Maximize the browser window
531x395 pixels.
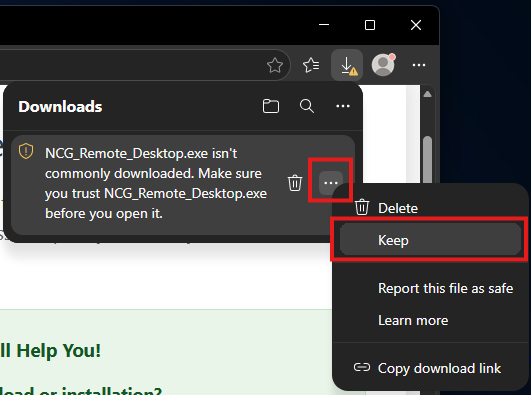[x=370, y=25]
